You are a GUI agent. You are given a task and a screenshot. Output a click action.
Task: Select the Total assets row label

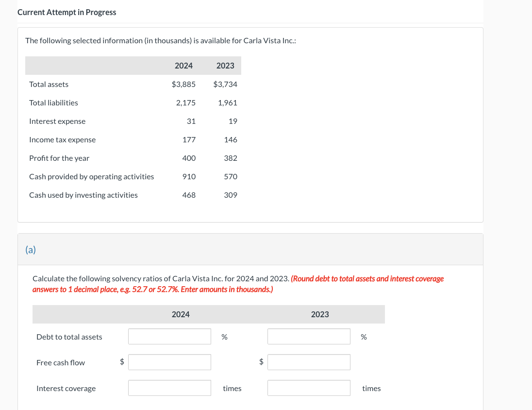tap(49, 84)
